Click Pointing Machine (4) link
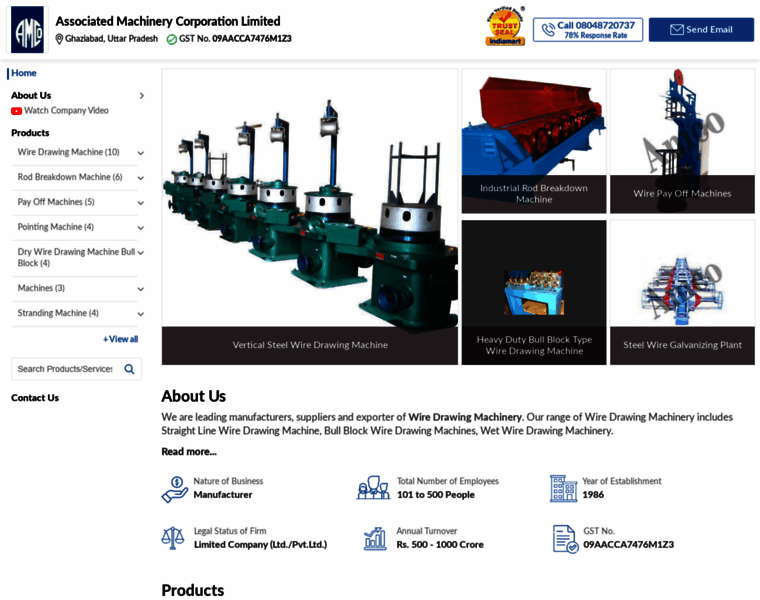This screenshot has height=600, width=760. 56,227
